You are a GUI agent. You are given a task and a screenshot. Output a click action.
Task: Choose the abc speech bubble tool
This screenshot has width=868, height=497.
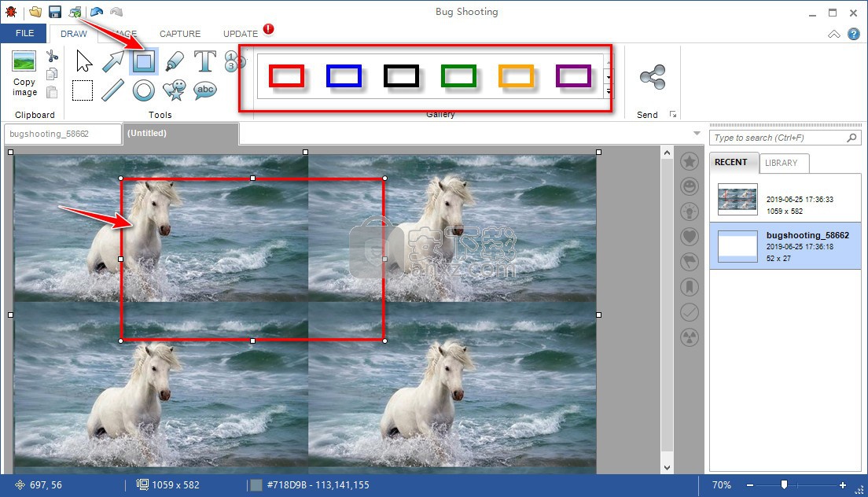204,90
